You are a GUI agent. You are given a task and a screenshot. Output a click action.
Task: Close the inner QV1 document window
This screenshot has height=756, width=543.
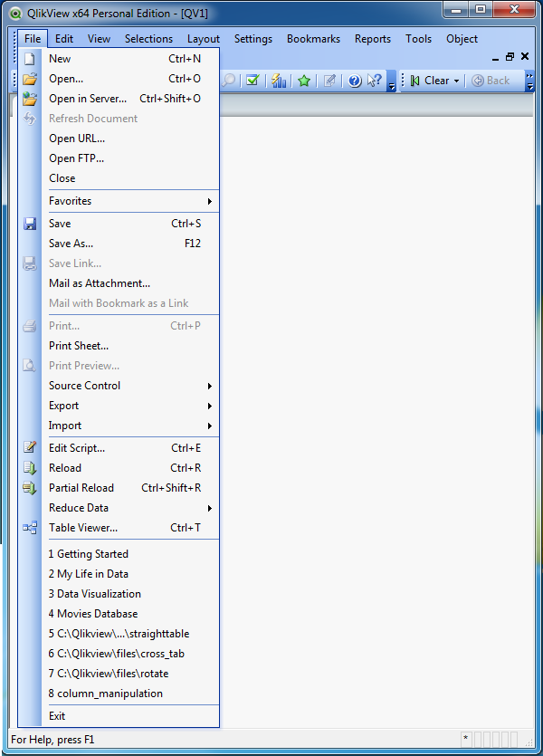pos(525,56)
